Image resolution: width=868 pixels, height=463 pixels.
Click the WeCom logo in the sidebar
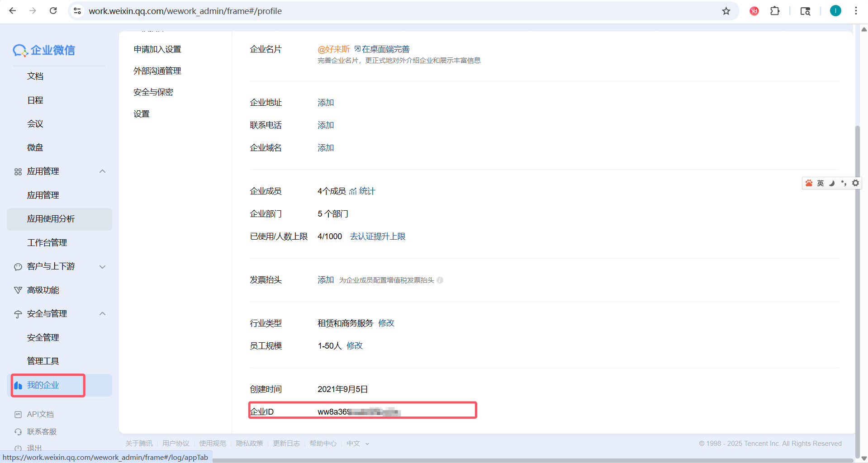44,50
